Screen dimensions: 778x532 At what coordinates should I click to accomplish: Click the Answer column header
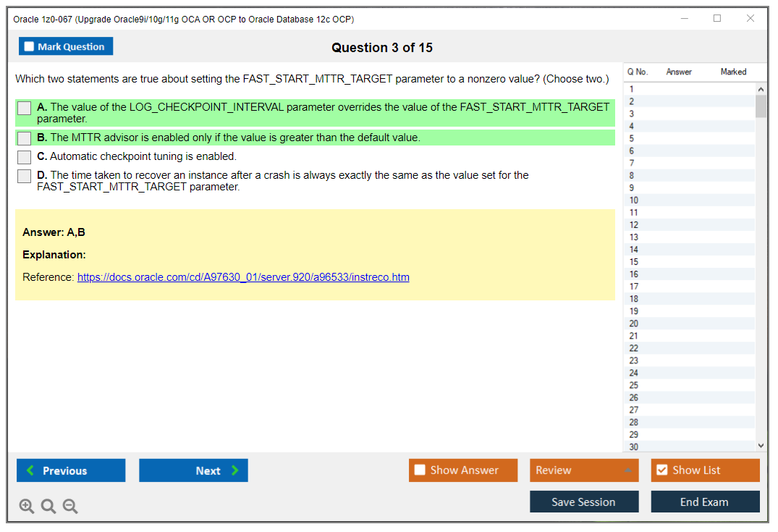click(679, 72)
